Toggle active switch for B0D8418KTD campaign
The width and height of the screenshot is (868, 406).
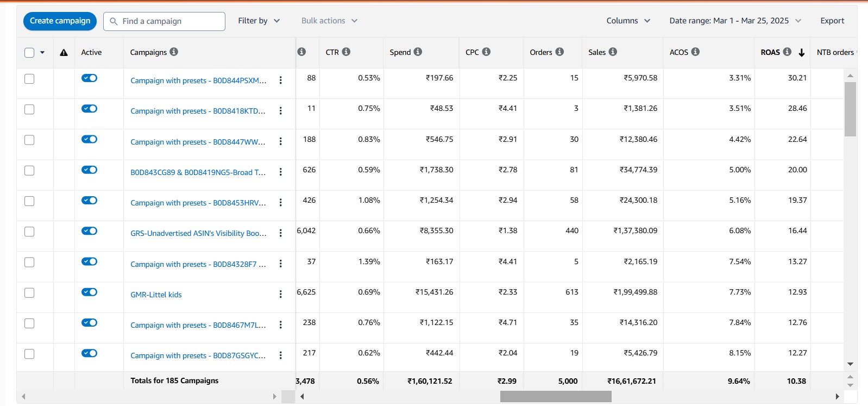pyautogui.click(x=89, y=108)
